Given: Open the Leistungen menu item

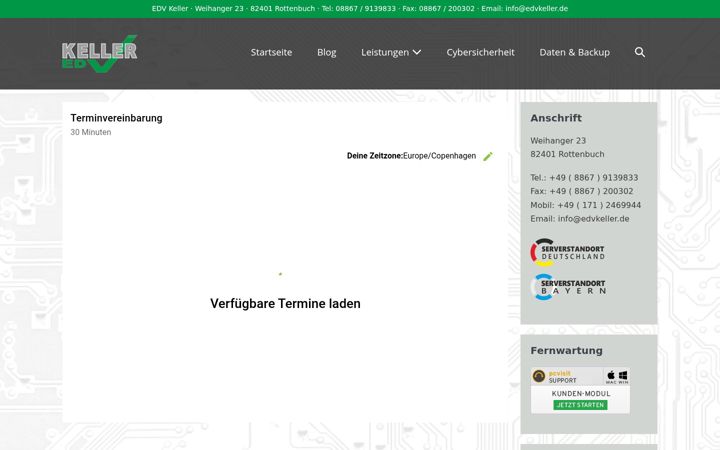Looking at the screenshot, I should (385, 52).
